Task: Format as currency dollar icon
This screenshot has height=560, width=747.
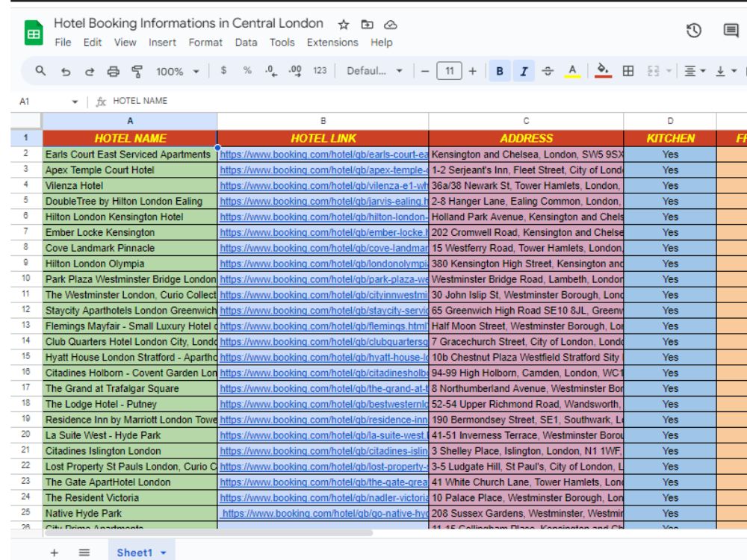Action: point(223,70)
